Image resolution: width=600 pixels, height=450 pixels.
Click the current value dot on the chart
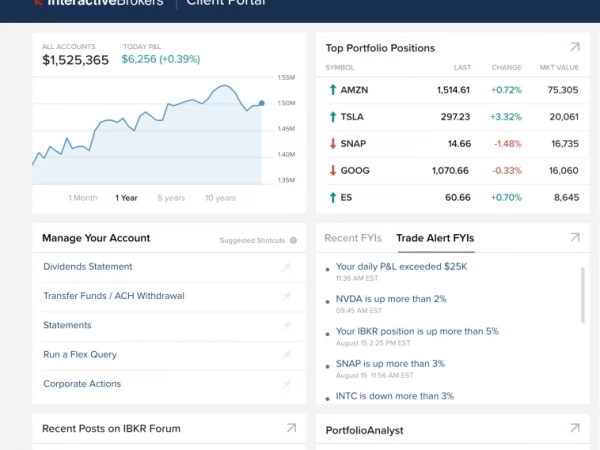click(262, 103)
